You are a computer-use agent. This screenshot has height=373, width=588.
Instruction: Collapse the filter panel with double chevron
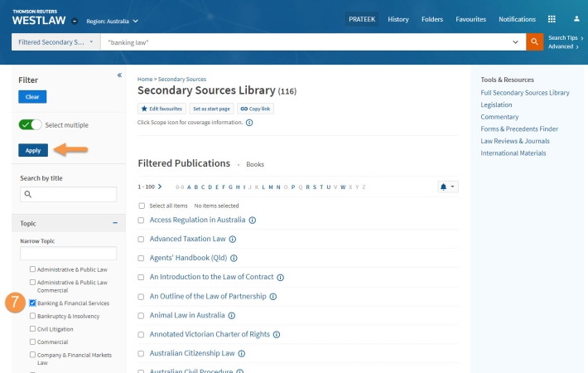click(119, 75)
